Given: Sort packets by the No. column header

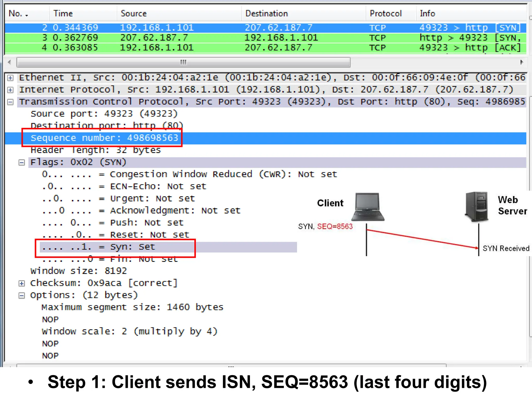Looking at the screenshot, I should click(x=27, y=13).
